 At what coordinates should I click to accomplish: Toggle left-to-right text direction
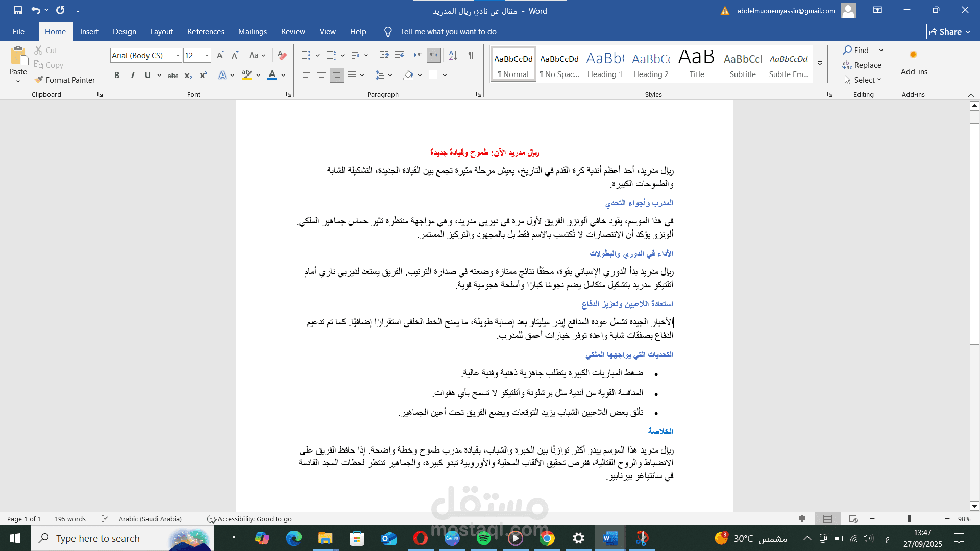(418, 55)
